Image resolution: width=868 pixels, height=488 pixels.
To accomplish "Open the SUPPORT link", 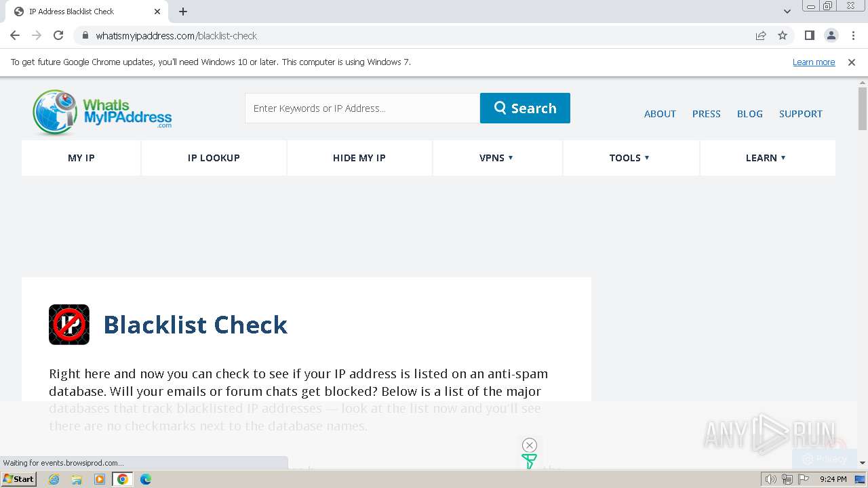I will pos(800,114).
